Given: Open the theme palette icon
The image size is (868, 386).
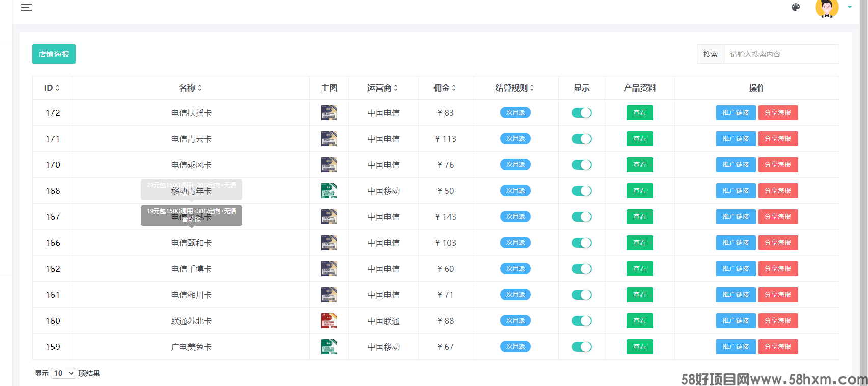Looking at the screenshot, I should coord(796,7).
